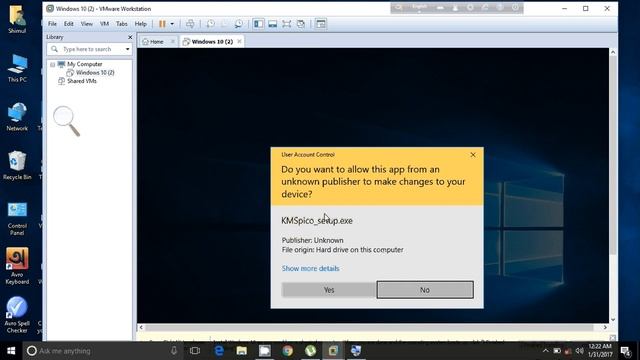This screenshot has height=360, width=640.
Task: Open Task View from the taskbar
Action: point(195,351)
